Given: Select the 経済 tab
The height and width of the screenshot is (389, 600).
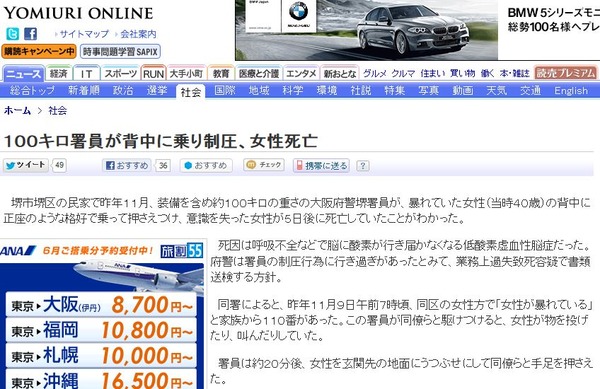Looking at the screenshot, I should click(x=59, y=73).
